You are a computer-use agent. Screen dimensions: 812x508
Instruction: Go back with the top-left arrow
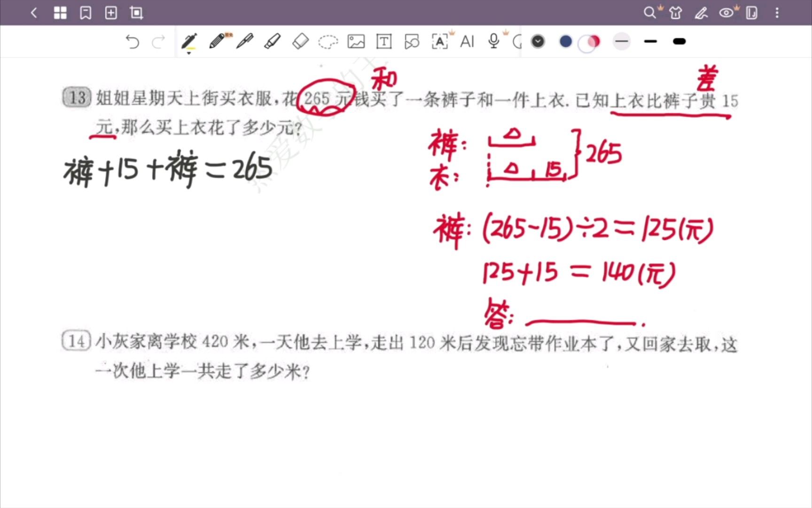point(34,13)
